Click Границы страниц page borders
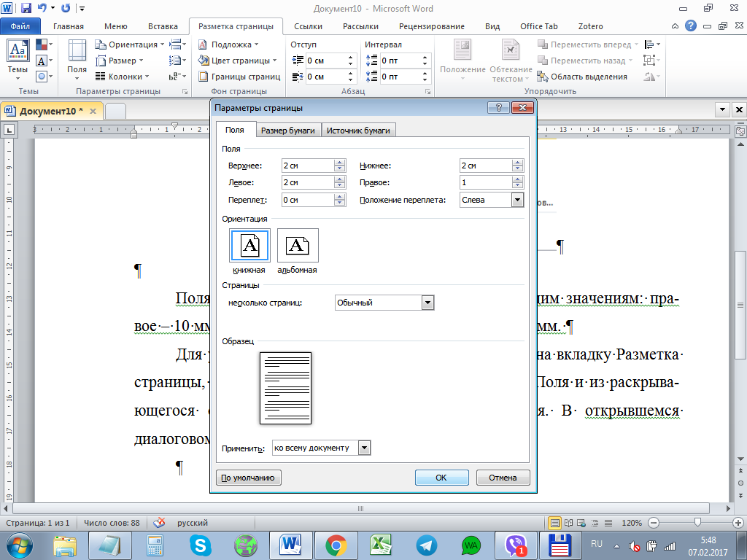Viewport: 747px width, 560px height. click(239, 76)
